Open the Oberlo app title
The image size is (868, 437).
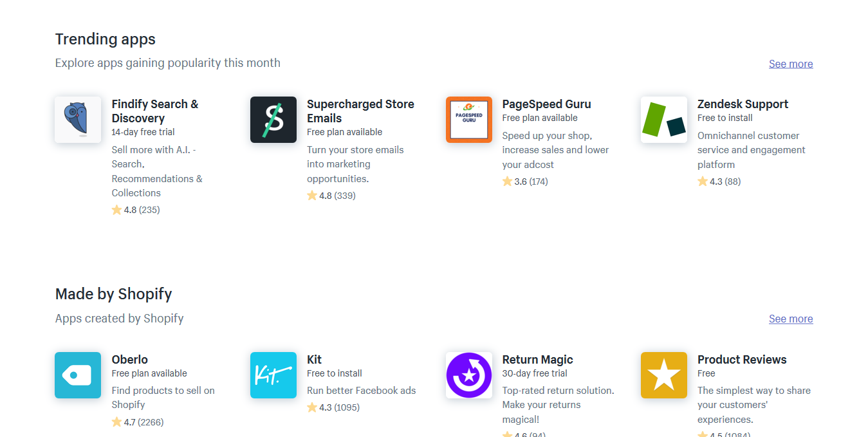(130, 360)
